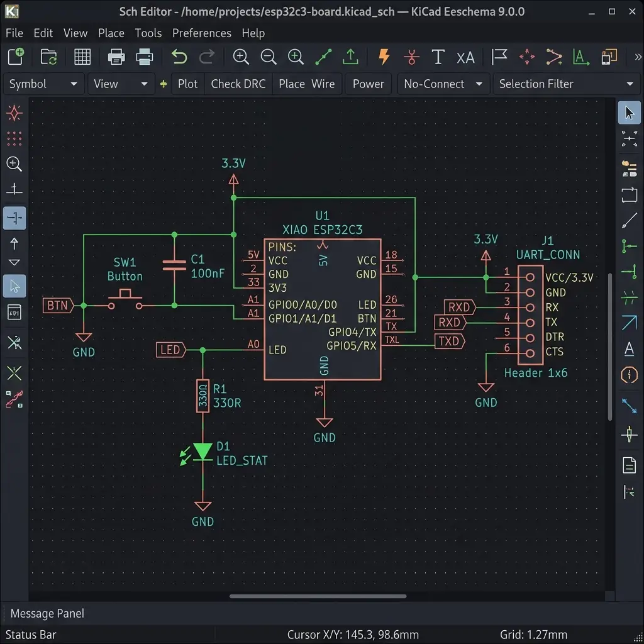This screenshot has width=644, height=644.
Task: Open the Tools menu
Action: click(148, 33)
